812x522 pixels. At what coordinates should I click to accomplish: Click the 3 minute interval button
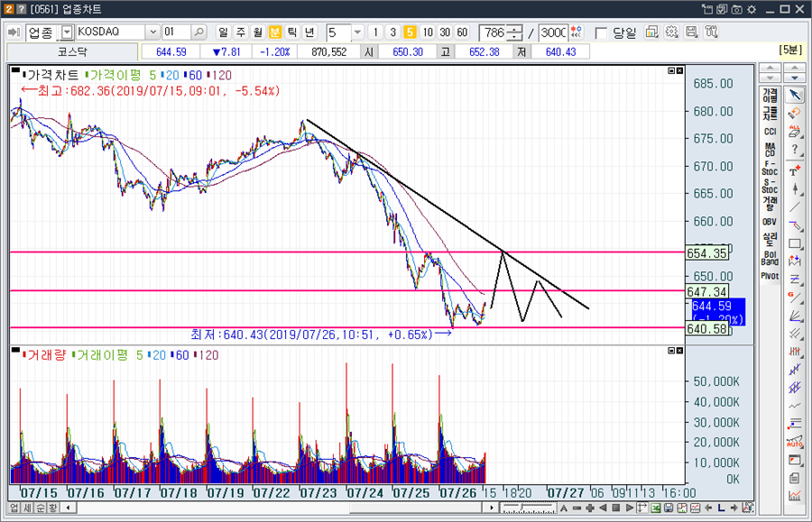[x=393, y=32]
